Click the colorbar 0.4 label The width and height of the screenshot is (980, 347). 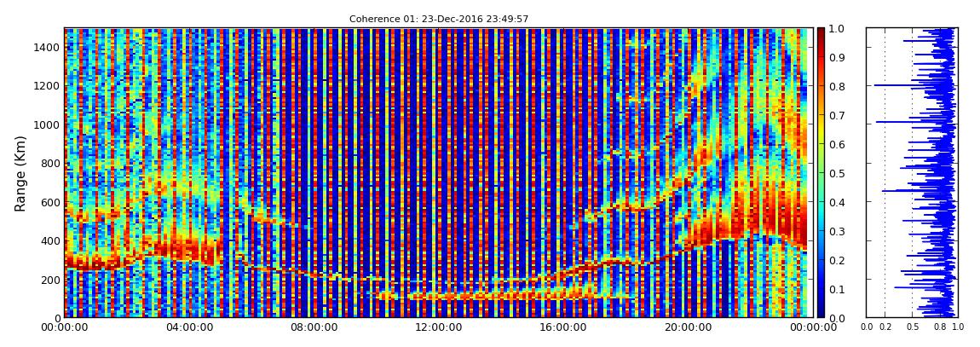[837, 202]
